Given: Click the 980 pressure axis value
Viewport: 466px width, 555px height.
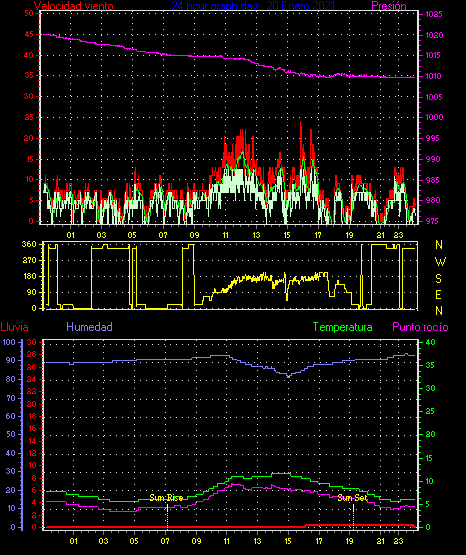Looking at the screenshot, I should coord(433,200).
